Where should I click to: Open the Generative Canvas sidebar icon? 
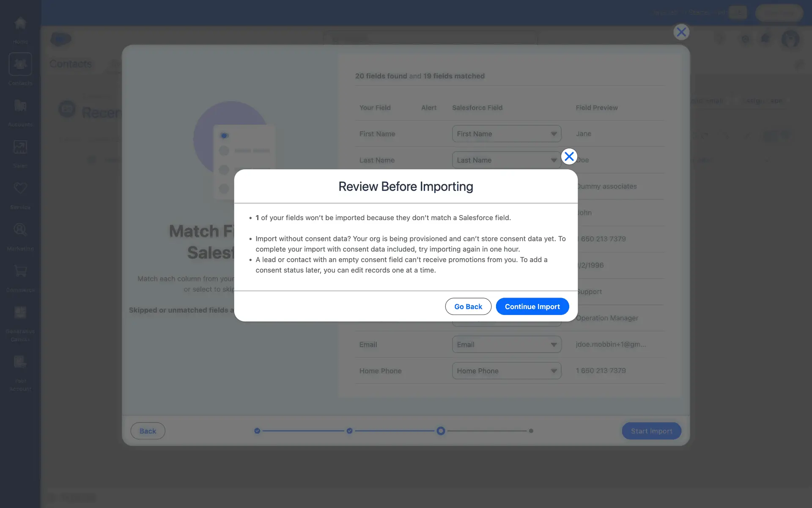[20, 312]
